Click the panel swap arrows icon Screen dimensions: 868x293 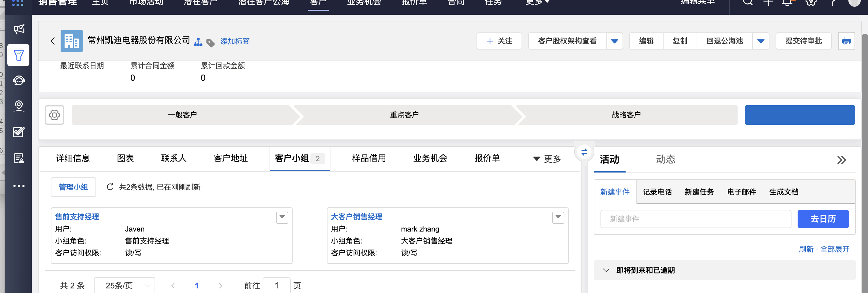coord(584,152)
